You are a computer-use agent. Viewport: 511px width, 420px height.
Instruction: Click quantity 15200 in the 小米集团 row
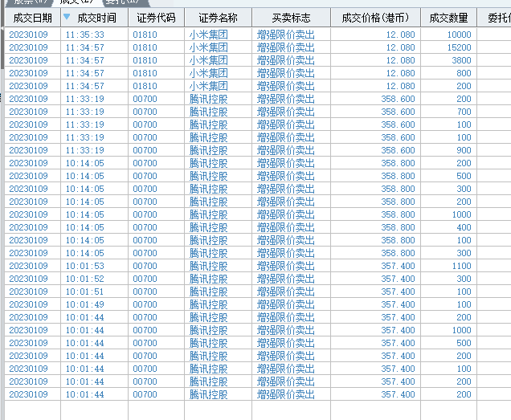pos(460,47)
